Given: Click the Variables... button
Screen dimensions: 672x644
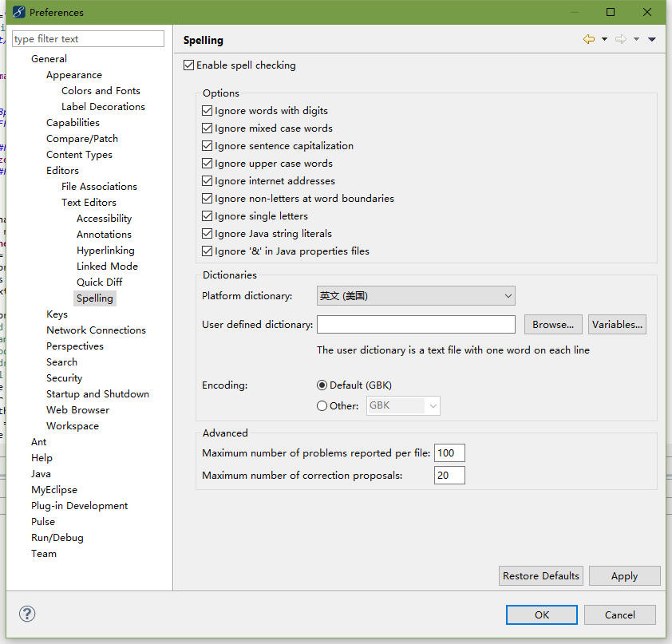Looking at the screenshot, I should click(x=617, y=324).
